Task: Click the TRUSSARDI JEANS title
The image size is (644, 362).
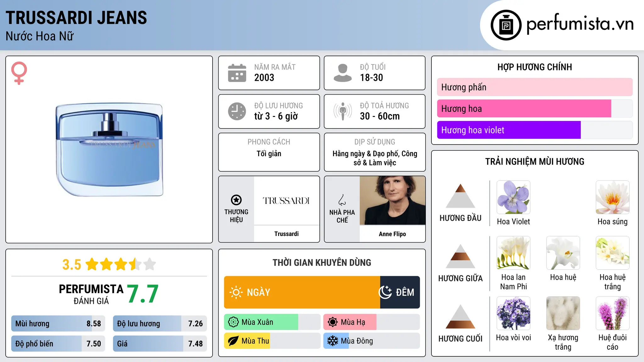Action: click(x=76, y=18)
